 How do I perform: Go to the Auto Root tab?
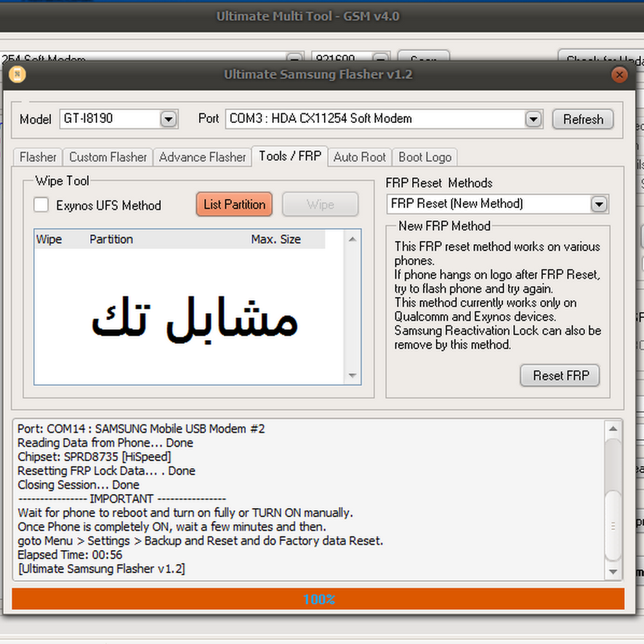(x=359, y=157)
